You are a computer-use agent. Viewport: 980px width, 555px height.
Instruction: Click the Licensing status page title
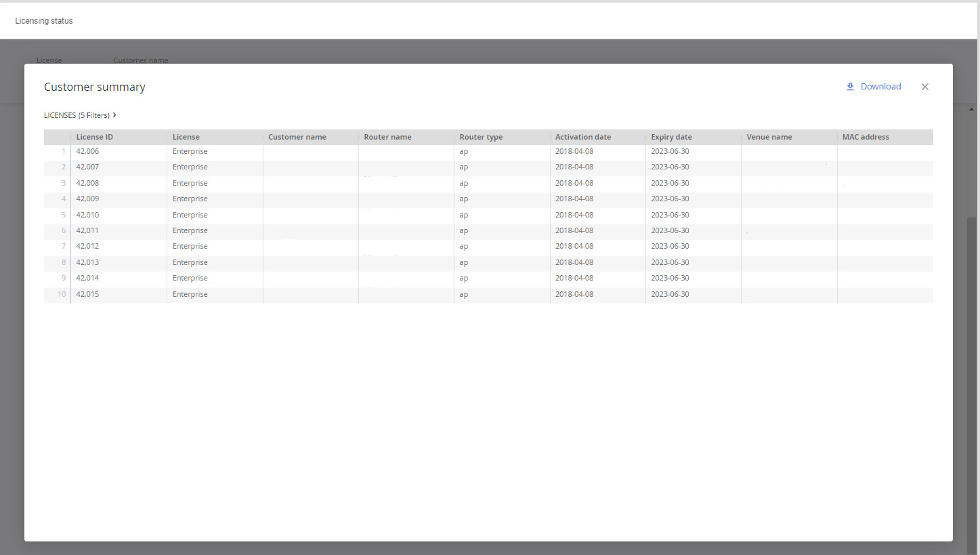[44, 21]
